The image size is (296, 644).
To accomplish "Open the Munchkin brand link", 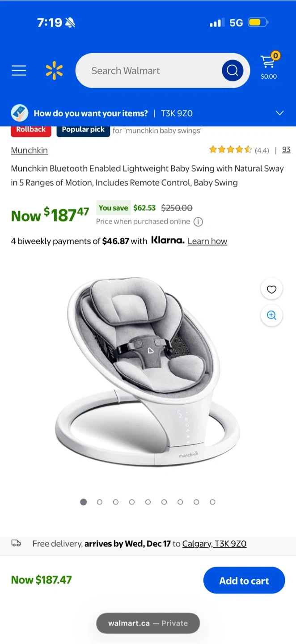I will click(30, 150).
